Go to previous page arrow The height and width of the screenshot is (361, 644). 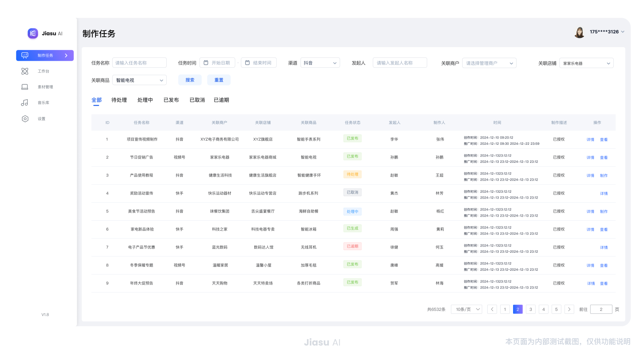point(492,309)
